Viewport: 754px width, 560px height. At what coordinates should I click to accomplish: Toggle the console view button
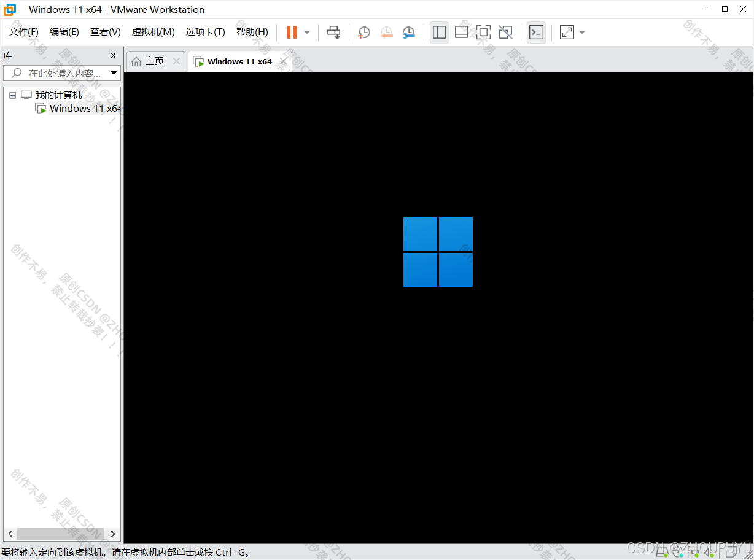pos(536,33)
